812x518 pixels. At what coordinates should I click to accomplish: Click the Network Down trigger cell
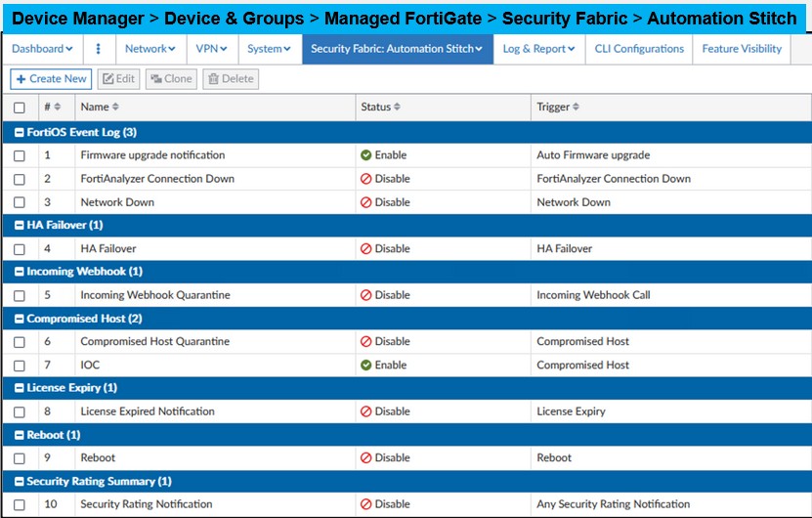pyautogui.click(x=574, y=202)
